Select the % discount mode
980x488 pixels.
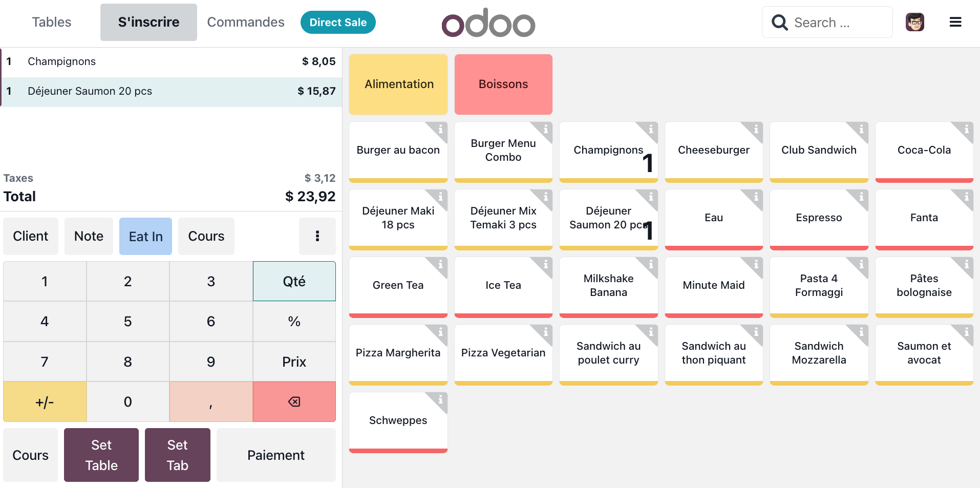(294, 322)
